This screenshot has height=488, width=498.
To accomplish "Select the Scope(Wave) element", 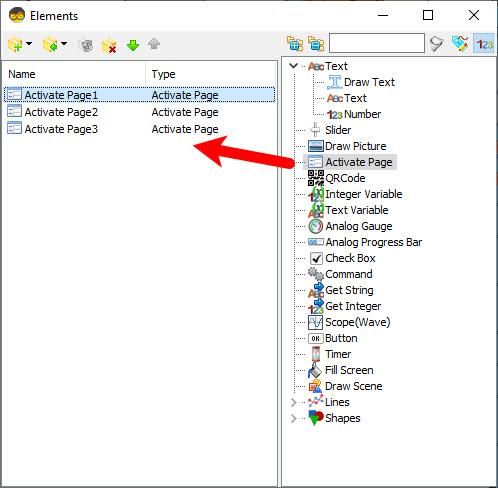I will (358, 322).
